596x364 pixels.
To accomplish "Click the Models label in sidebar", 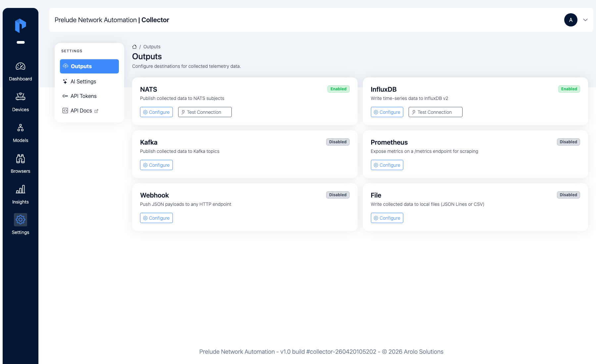I will click(x=21, y=140).
